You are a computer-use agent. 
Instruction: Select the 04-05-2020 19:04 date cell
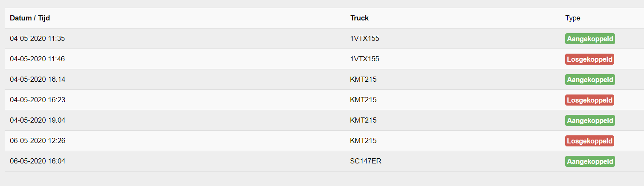(38, 120)
